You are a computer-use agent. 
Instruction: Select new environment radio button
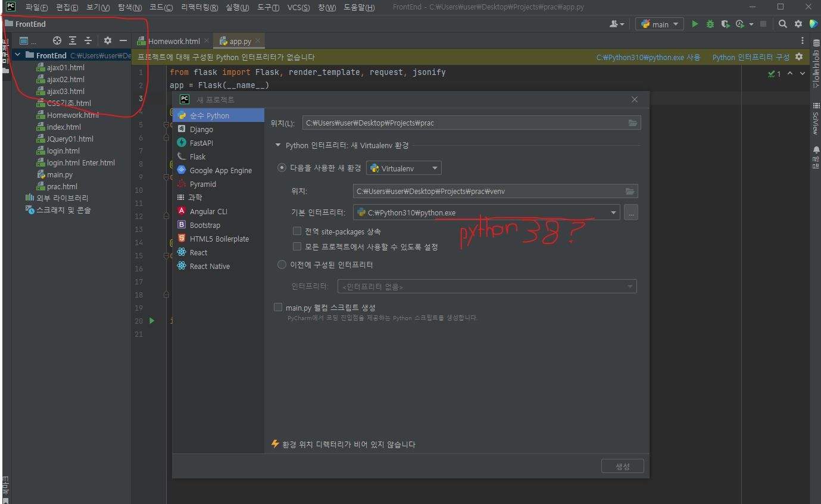pos(282,168)
